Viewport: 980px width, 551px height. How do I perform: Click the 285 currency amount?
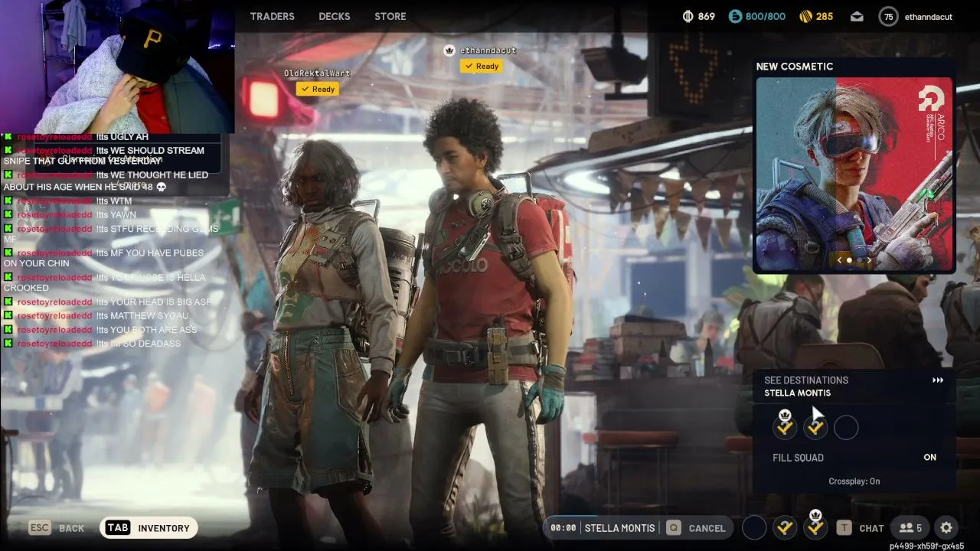824,16
